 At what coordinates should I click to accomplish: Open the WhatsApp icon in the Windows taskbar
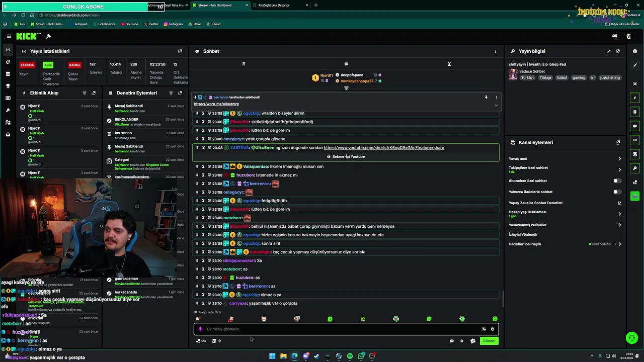[x=361, y=356]
